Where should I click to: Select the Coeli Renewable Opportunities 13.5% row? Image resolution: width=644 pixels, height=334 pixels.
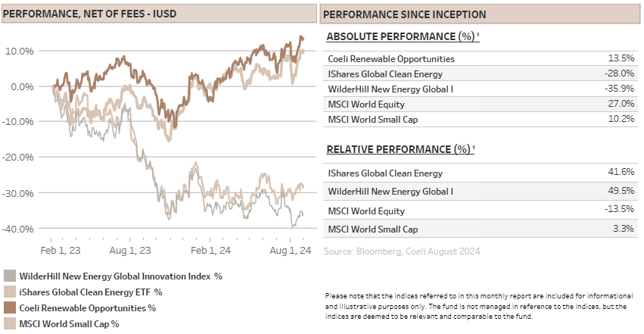point(481,58)
